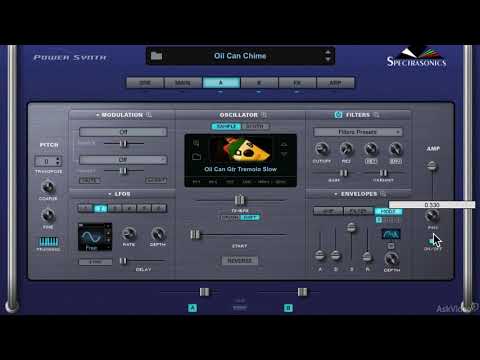Viewport: 480px width, 360px height.
Task: Turn the Coarse pitch knob
Action: (48, 187)
